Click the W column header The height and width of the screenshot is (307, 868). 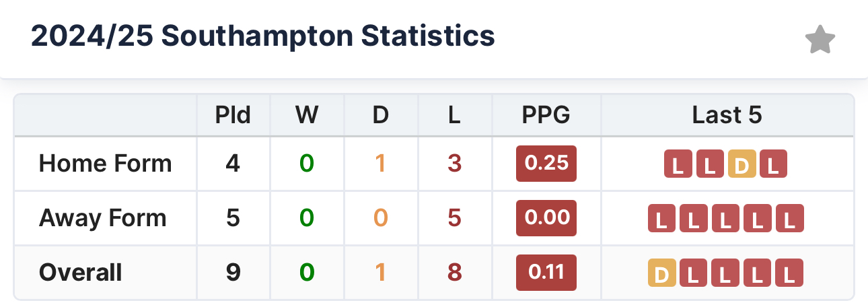click(x=307, y=115)
